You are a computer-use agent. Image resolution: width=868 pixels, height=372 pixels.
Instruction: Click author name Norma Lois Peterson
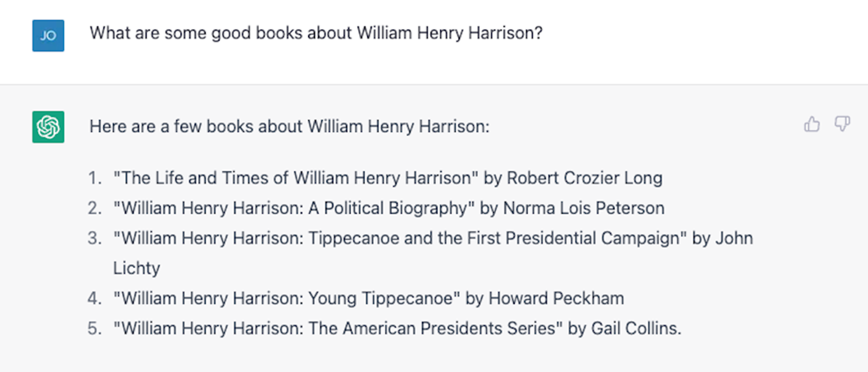(583, 208)
